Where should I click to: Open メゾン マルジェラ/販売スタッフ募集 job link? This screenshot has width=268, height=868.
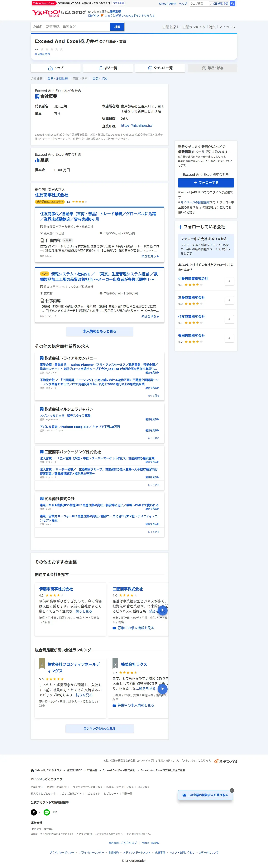click(x=65, y=416)
